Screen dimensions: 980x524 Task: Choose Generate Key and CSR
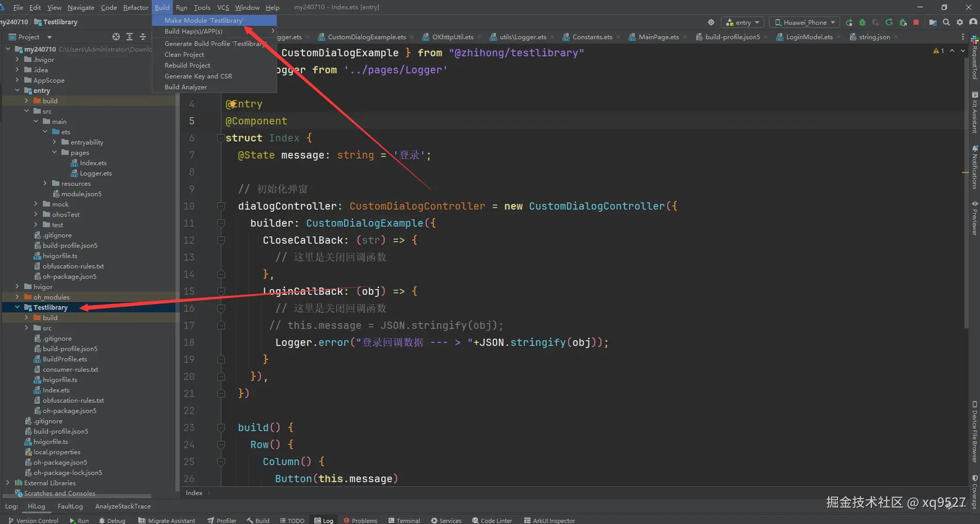click(214, 76)
